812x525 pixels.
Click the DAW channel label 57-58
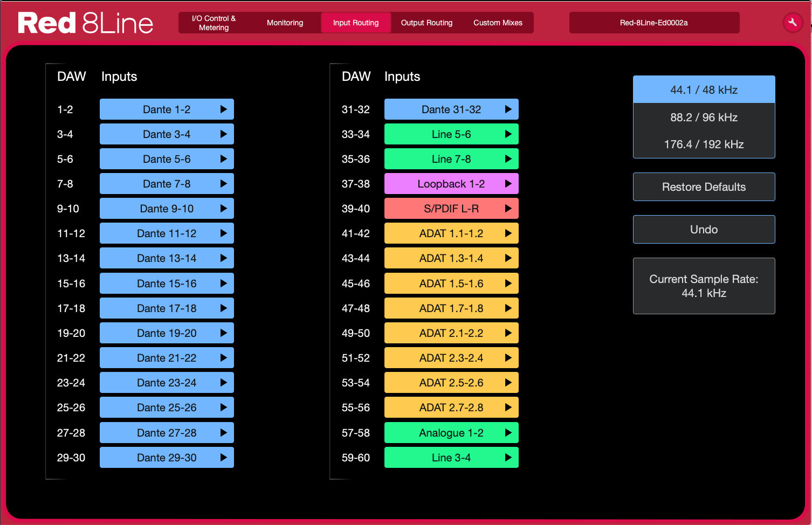[x=356, y=433]
